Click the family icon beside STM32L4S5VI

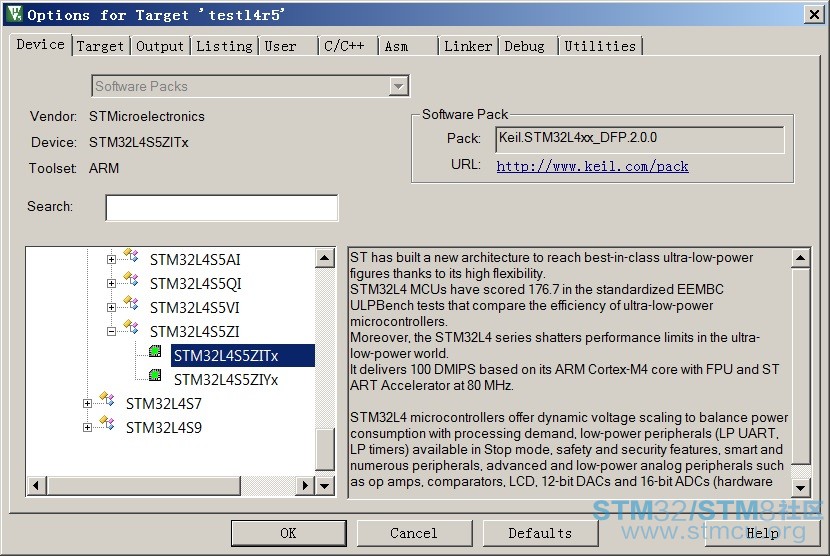(131, 304)
